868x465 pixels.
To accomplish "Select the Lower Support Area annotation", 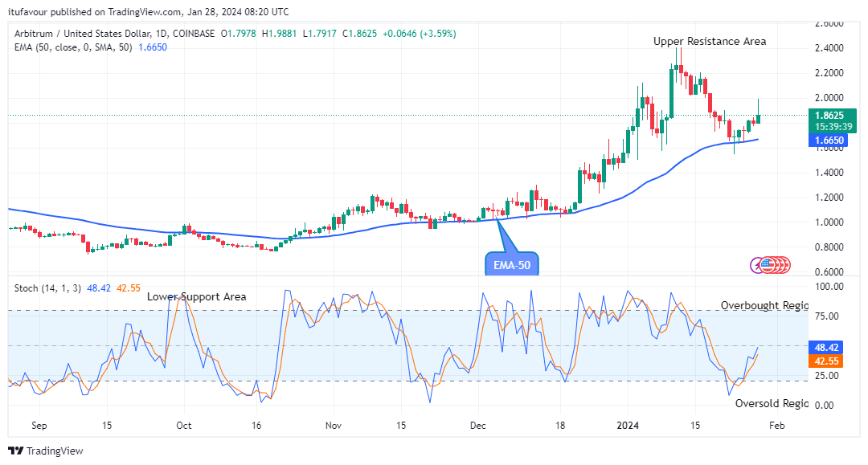I will click(x=196, y=296).
